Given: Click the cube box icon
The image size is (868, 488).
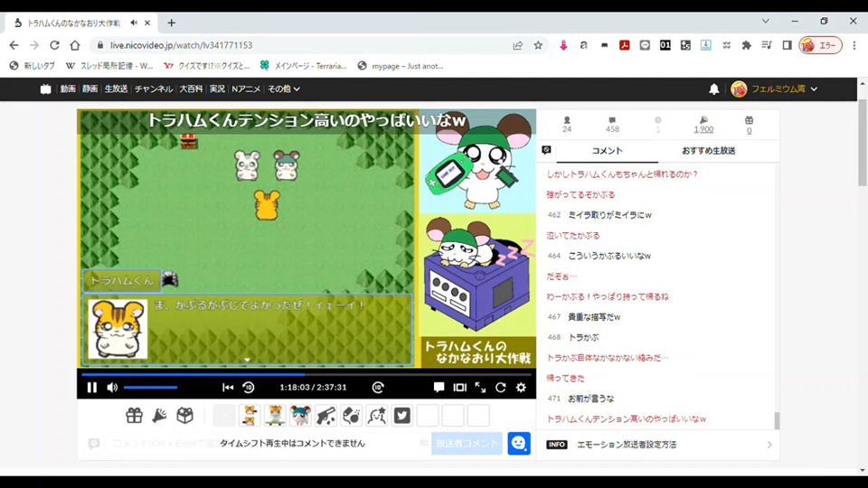Looking at the screenshot, I should tap(184, 416).
